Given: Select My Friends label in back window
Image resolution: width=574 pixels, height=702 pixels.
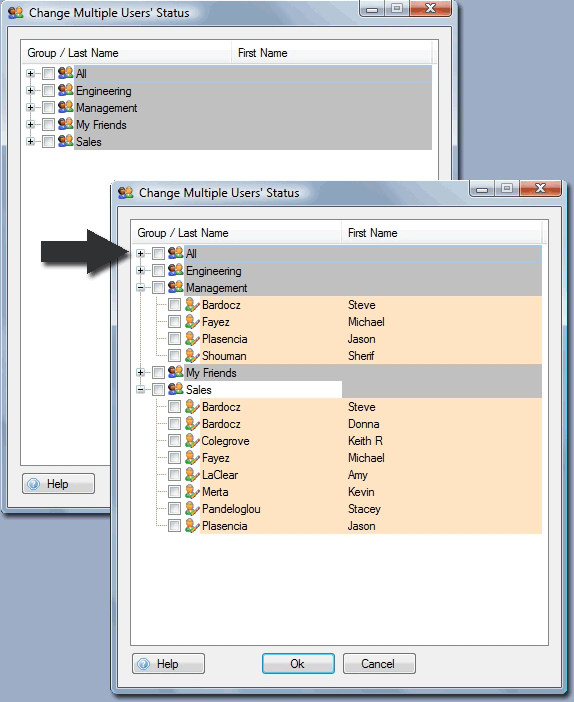Looking at the screenshot, I should pos(101,125).
